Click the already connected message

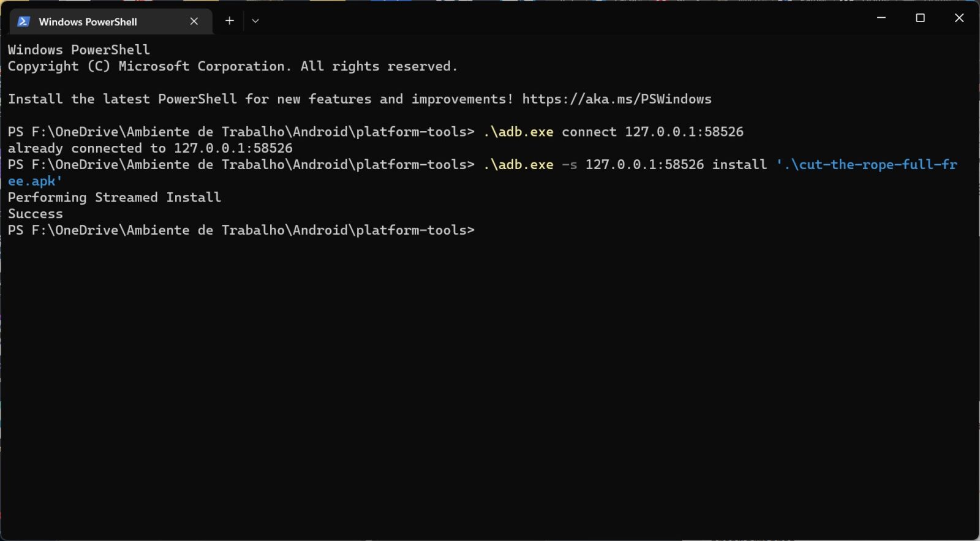[x=149, y=148]
